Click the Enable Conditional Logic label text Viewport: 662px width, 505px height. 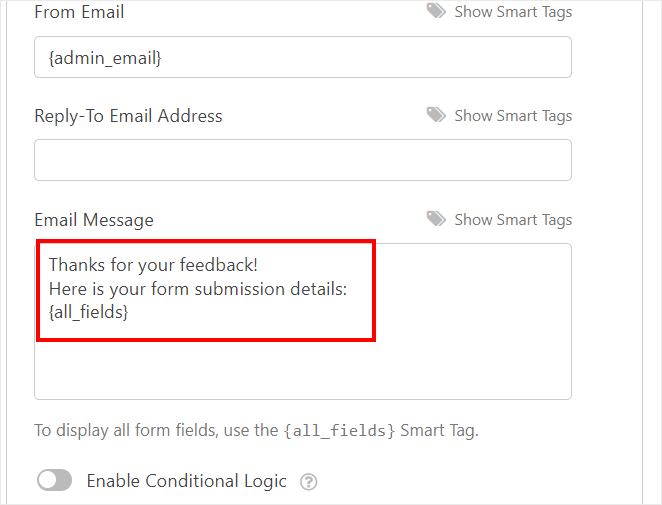point(186,481)
